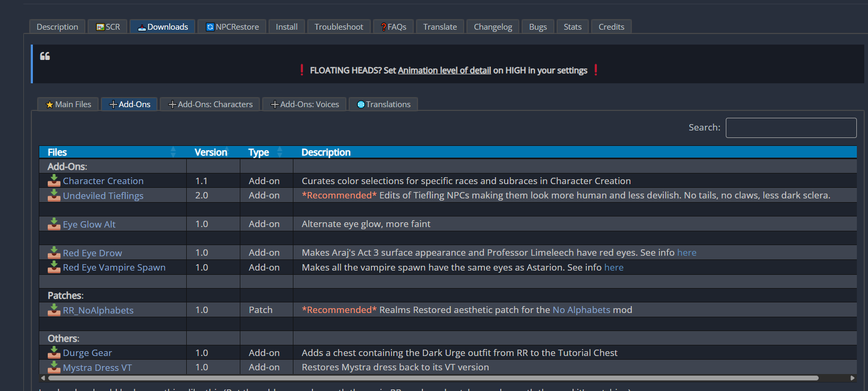This screenshot has height=391, width=868.
Task: Open the Durge Gear file link
Action: tap(88, 353)
